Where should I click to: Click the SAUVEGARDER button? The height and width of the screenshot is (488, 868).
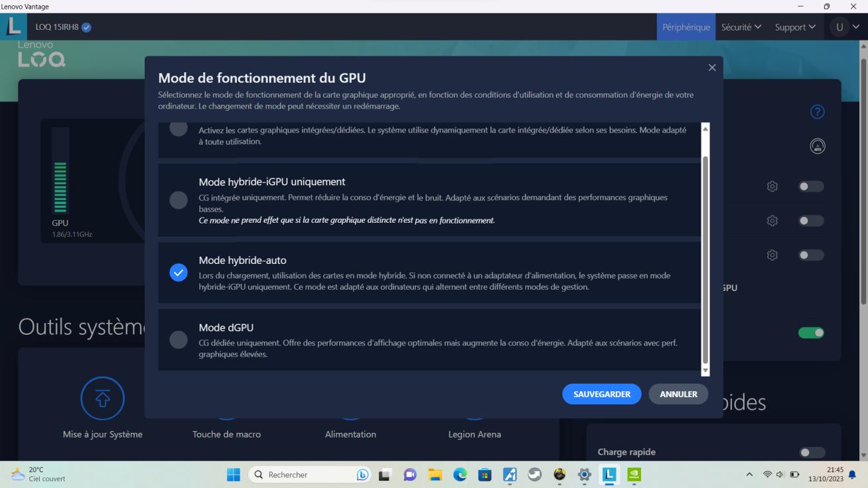point(601,394)
